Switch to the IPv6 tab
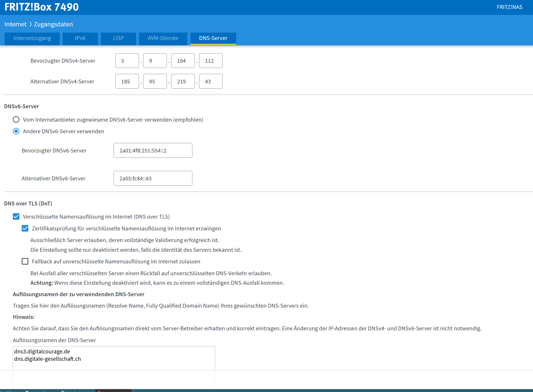 point(80,38)
